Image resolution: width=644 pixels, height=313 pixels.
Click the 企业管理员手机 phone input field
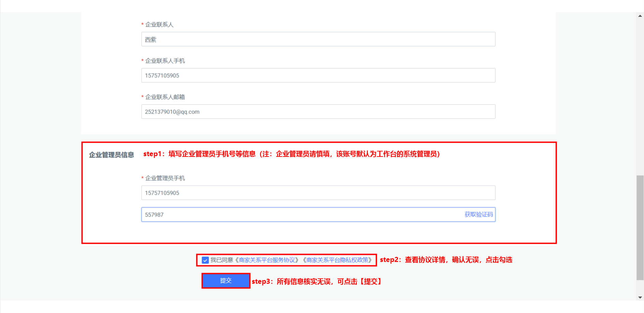pyautogui.click(x=318, y=193)
